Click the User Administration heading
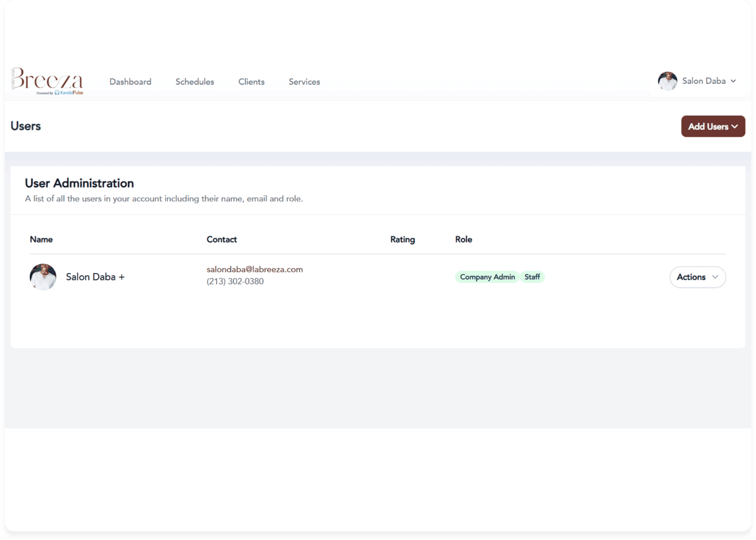756x540 pixels. pyautogui.click(x=79, y=183)
